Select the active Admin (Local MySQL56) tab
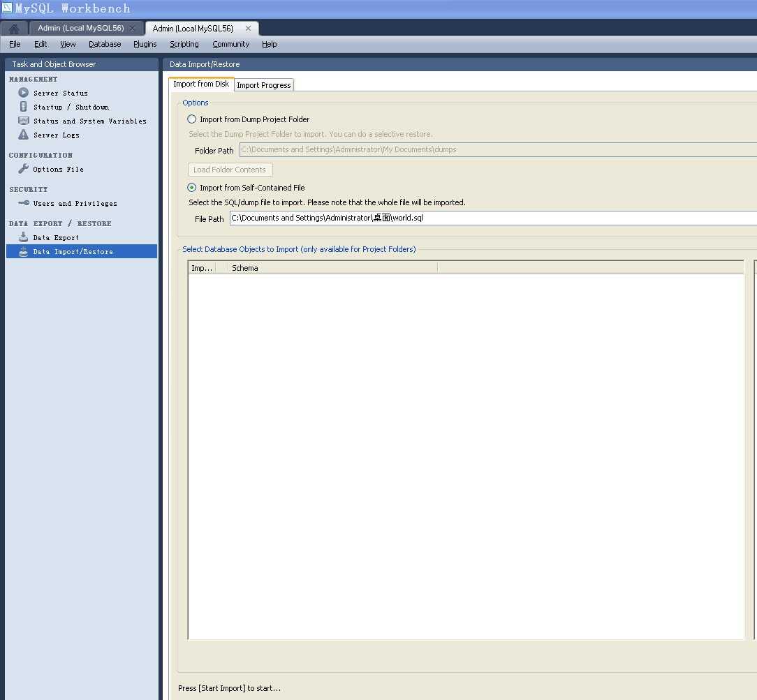 193,29
